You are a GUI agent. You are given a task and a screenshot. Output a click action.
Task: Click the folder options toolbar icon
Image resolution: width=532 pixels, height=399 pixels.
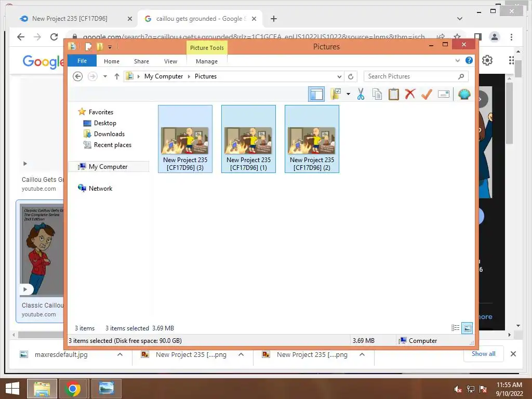pos(336,94)
